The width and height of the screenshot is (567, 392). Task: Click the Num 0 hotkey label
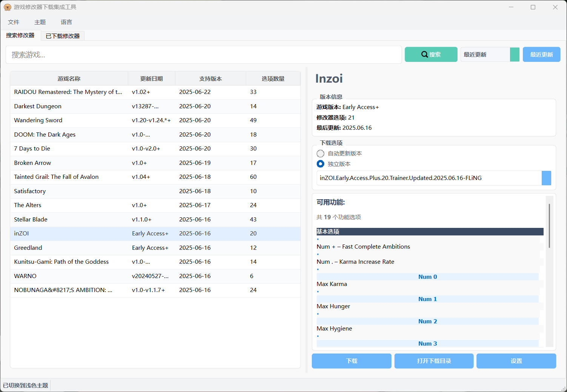point(427,277)
